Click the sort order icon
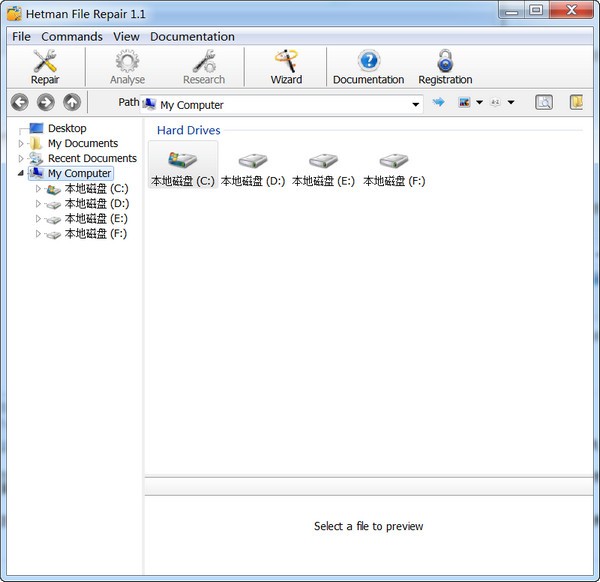Image resolution: width=600 pixels, height=582 pixels. pyautogui.click(x=495, y=102)
